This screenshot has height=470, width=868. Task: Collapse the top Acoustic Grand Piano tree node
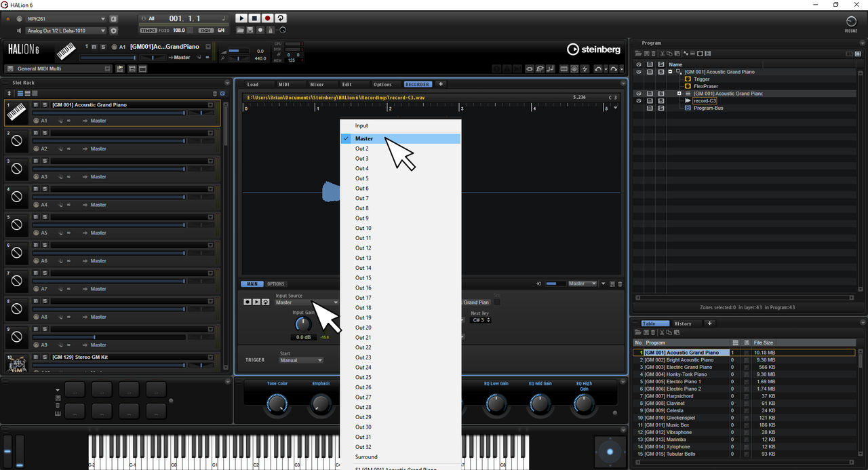pyautogui.click(x=670, y=72)
